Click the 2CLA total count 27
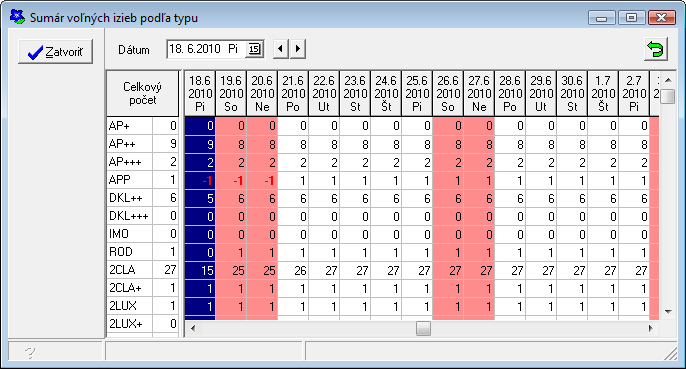The width and height of the screenshot is (686, 369). [x=165, y=270]
